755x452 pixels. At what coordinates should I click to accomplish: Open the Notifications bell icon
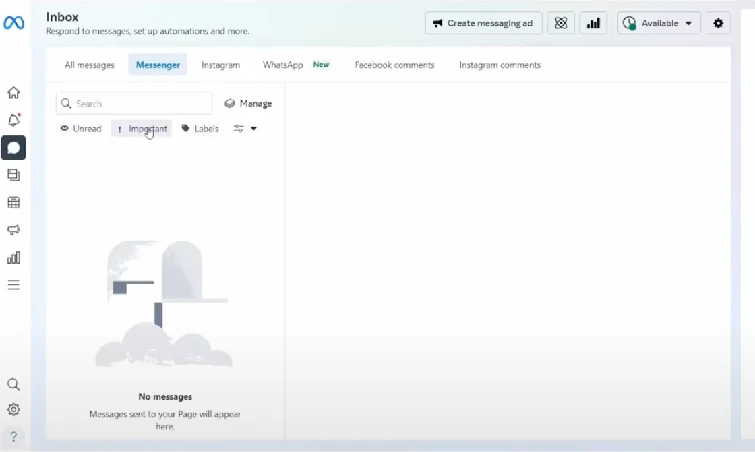click(x=13, y=120)
